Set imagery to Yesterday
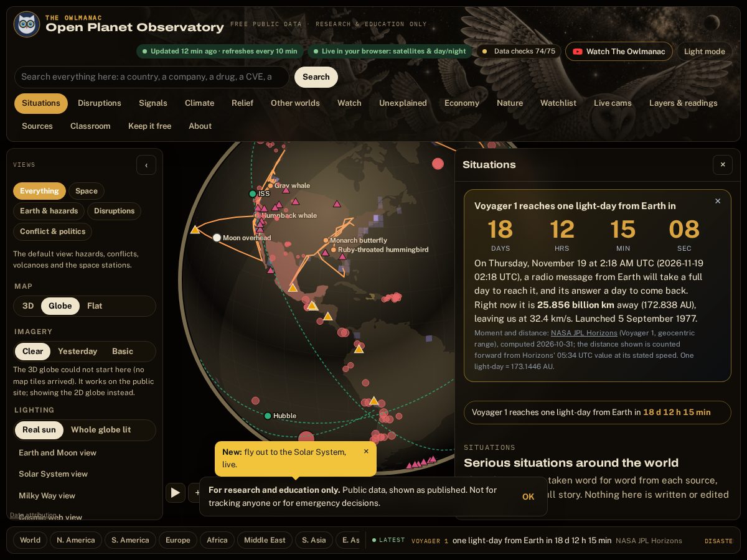 tap(77, 351)
